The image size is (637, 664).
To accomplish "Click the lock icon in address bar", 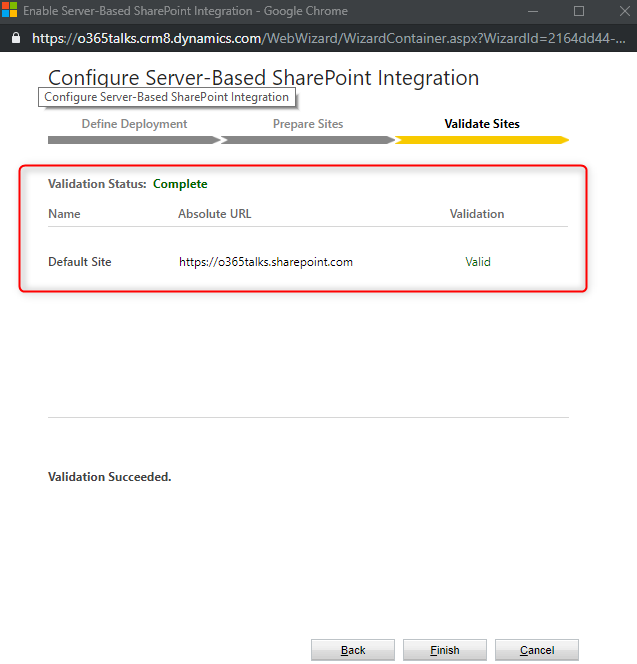I will 16,38.
